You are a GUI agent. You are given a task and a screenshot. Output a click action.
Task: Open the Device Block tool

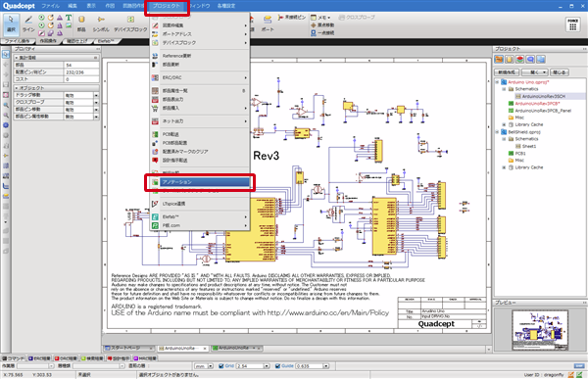click(130, 24)
